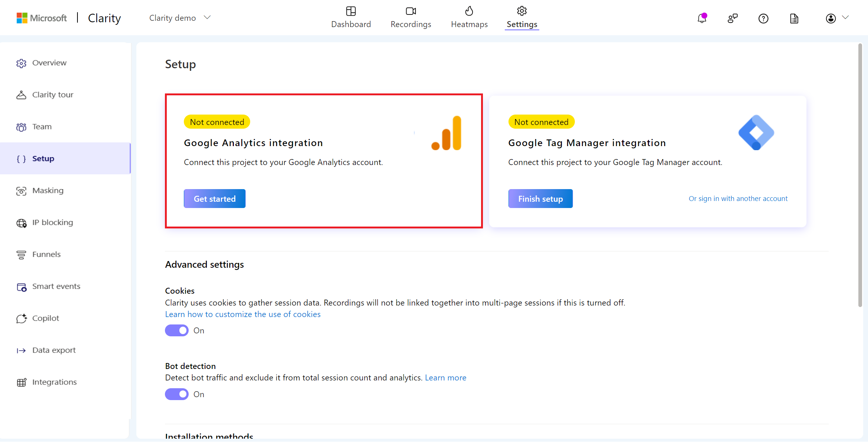Click the Document/Notes icon in top bar
The image size is (868, 442).
[794, 17]
